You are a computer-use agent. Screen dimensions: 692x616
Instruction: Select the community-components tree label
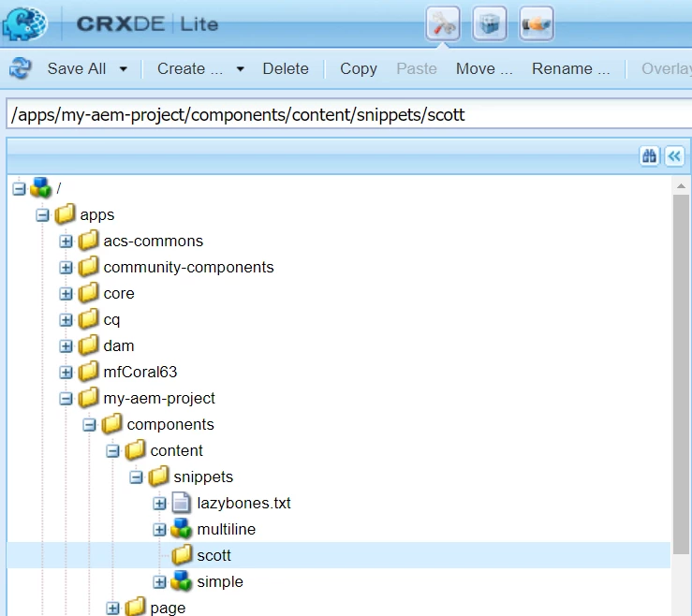coord(188,268)
